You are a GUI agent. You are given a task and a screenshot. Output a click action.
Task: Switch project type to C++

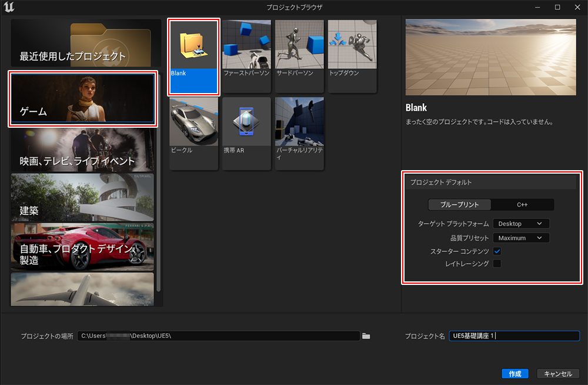522,205
